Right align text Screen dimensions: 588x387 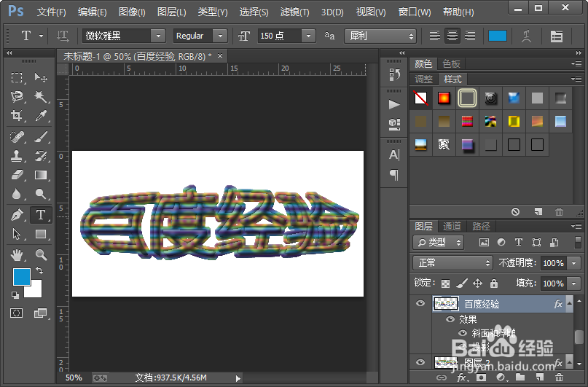470,36
